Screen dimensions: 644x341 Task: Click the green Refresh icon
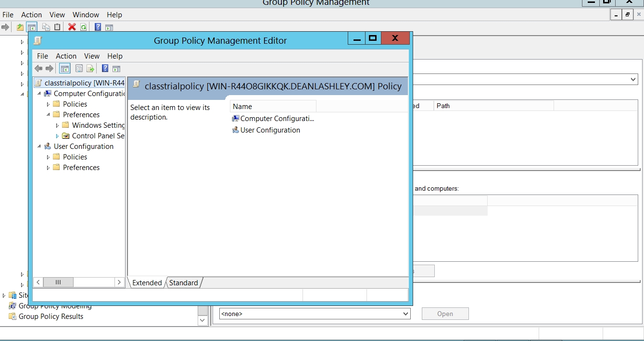(84, 27)
